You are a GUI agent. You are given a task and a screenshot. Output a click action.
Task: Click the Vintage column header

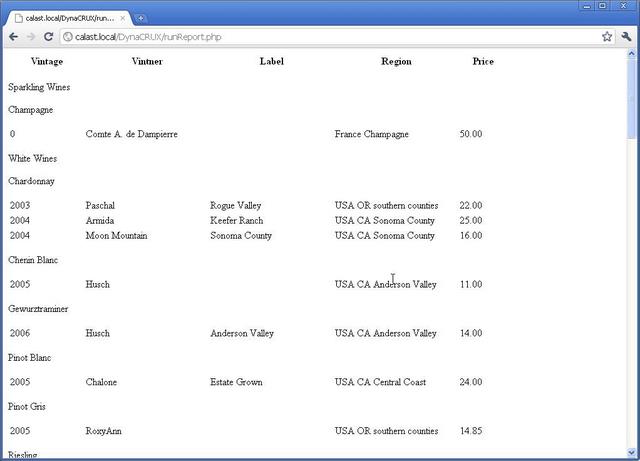[x=47, y=61]
